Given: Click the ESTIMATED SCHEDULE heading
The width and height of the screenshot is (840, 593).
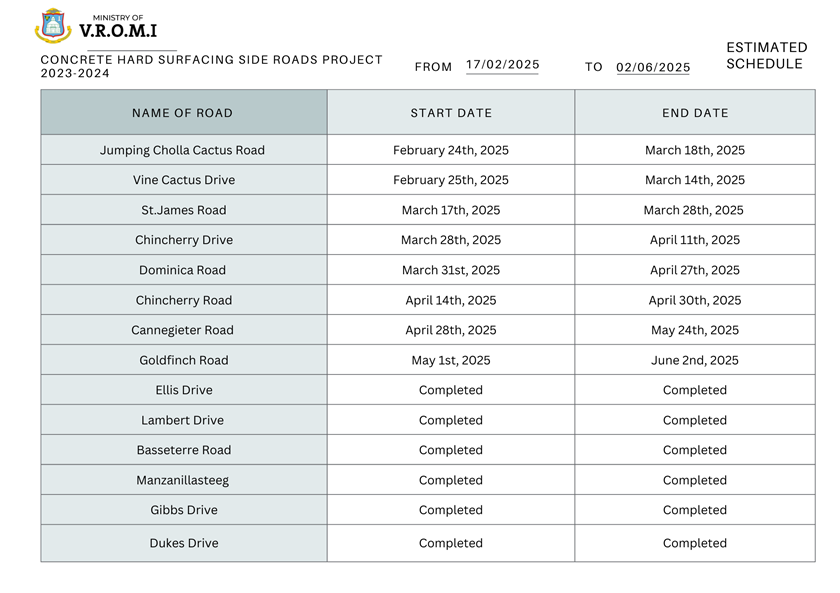Looking at the screenshot, I should click(767, 56).
